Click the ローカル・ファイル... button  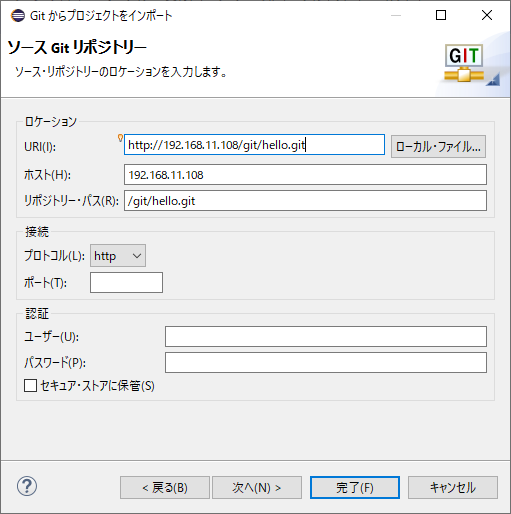438,146
